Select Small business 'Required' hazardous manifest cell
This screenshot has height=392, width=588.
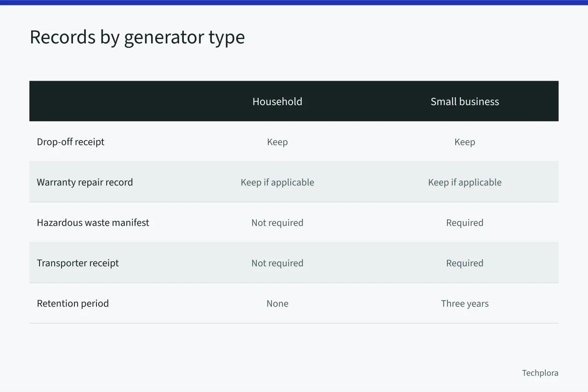[x=465, y=223]
